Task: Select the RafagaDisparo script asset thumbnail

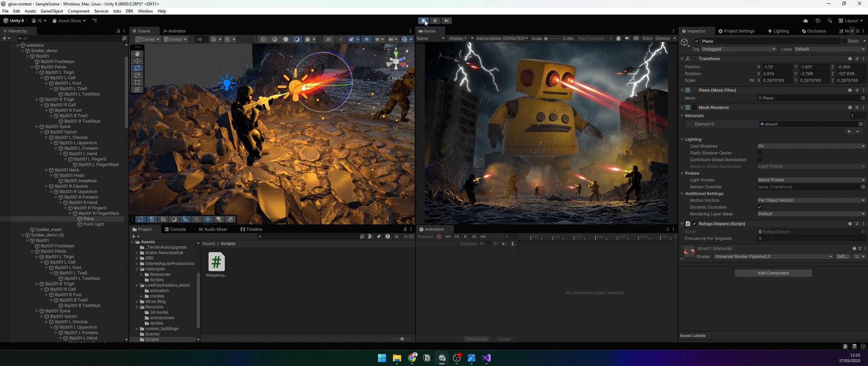Action: pyautogui.click(x=216, y=262)
